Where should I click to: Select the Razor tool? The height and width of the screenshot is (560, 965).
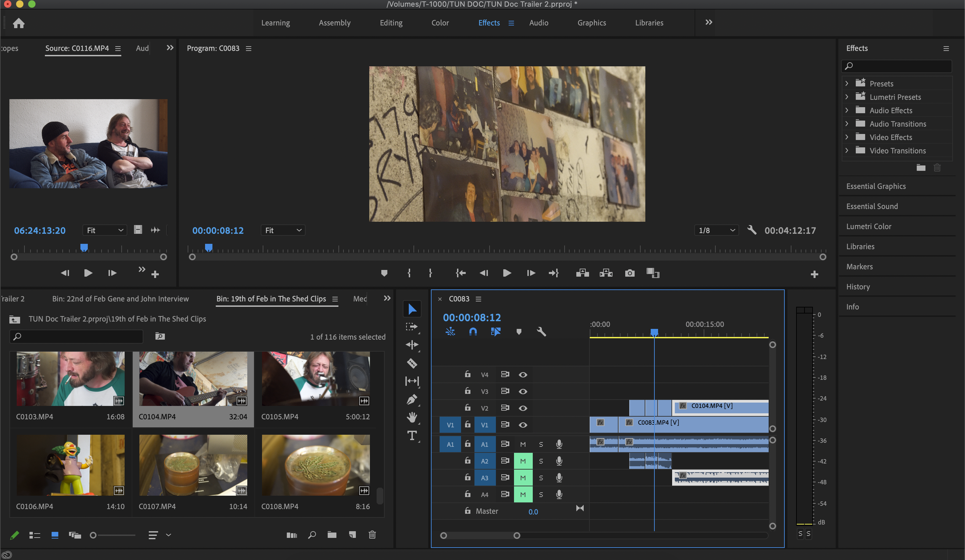click(412, 363)
